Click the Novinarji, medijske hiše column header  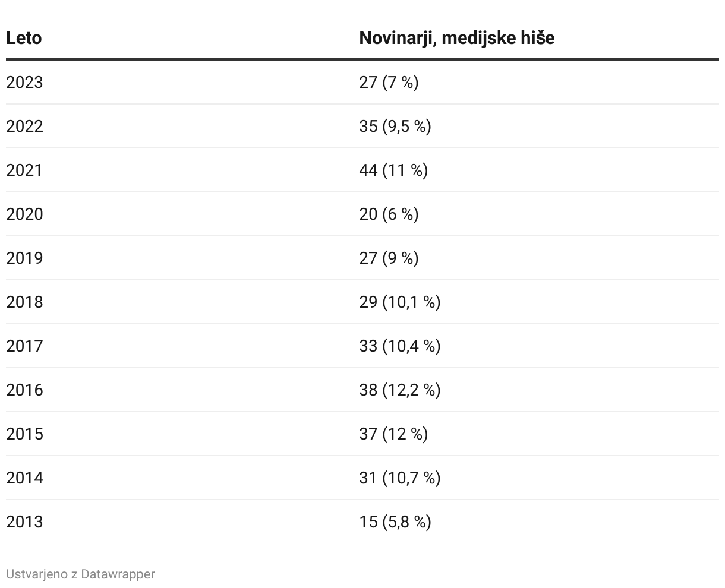point(456,38)
